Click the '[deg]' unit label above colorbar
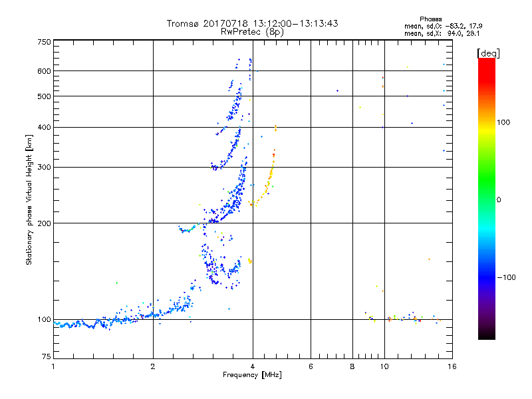532x399 pixels. click(488, 54)
